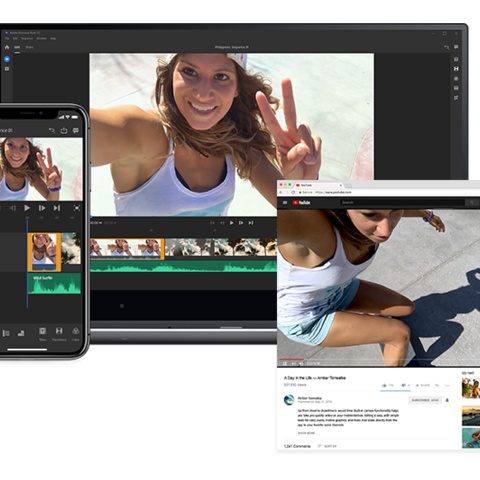Tap step forward on the phone preview
480x480 pixels.
(x=42, y=208)
